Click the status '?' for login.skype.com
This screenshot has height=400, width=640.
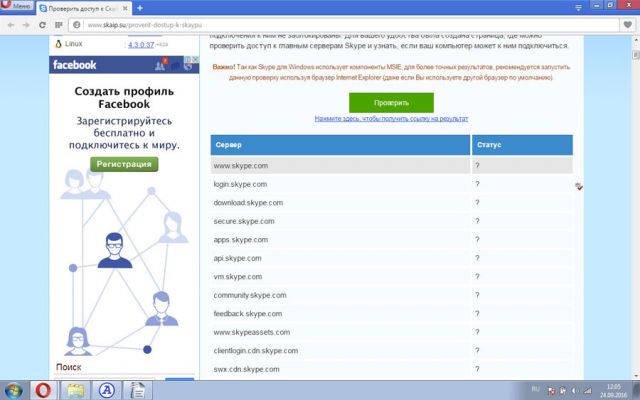coord(477,184)
